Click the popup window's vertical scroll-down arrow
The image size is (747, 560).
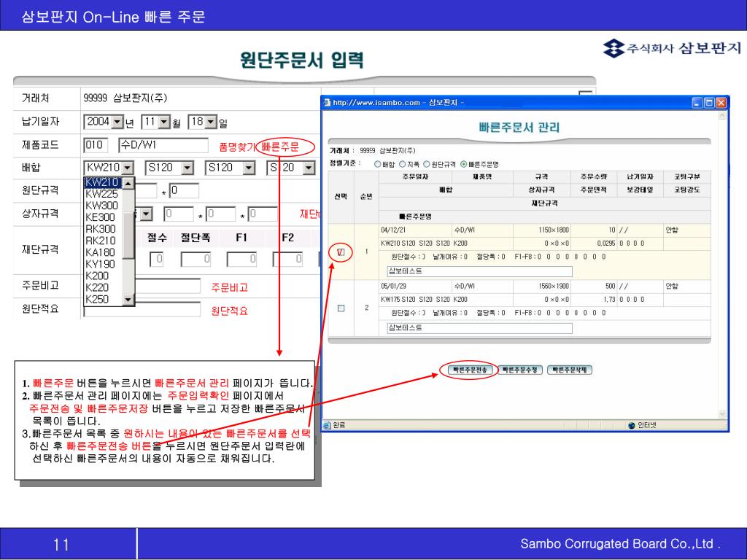[721, 414]
